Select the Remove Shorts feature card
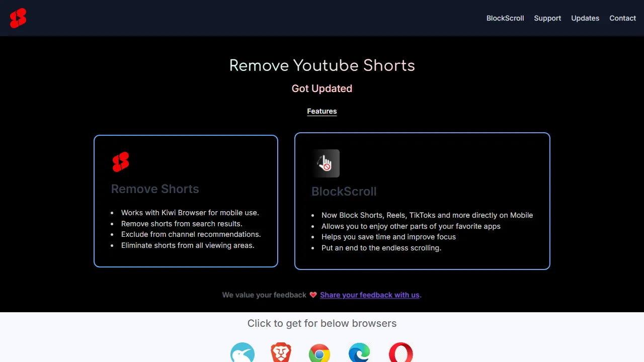The image size is (644, 362). tap(186, 201)
